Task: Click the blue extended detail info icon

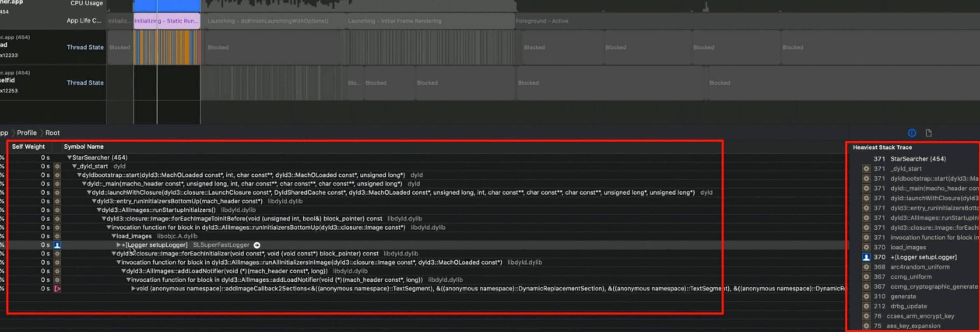Action: [x=912, y=133]
